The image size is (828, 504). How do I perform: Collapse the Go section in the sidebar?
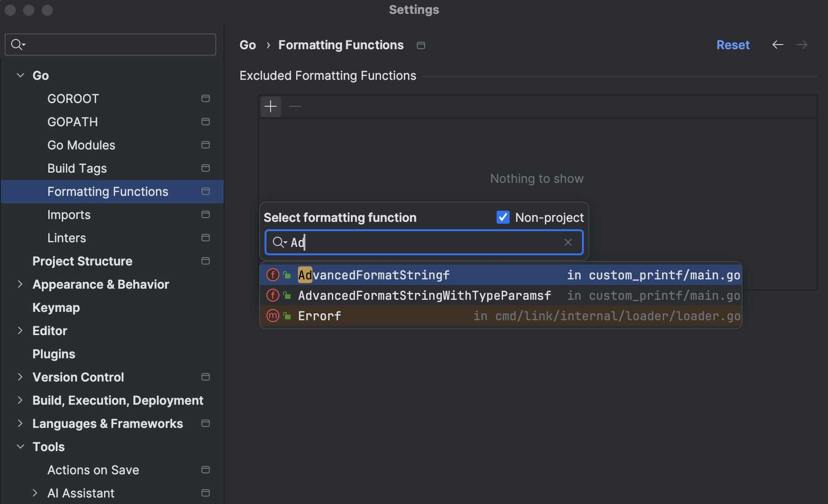click(x=20, y=75)
